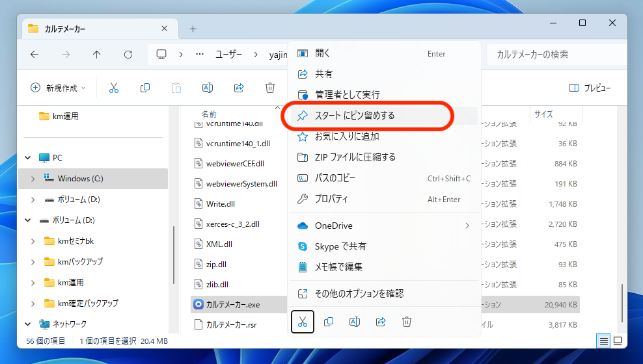Click the rename icon in the toolbar

208,88
